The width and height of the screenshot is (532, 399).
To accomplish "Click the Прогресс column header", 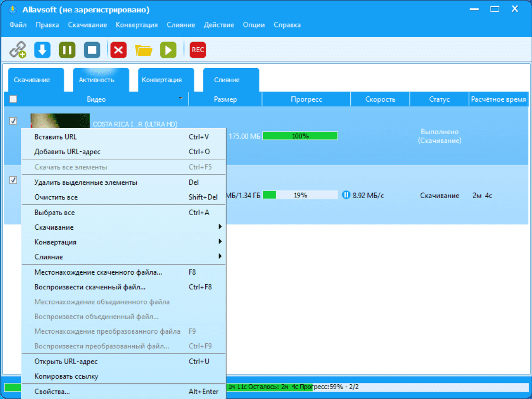I will click(306, 99).
